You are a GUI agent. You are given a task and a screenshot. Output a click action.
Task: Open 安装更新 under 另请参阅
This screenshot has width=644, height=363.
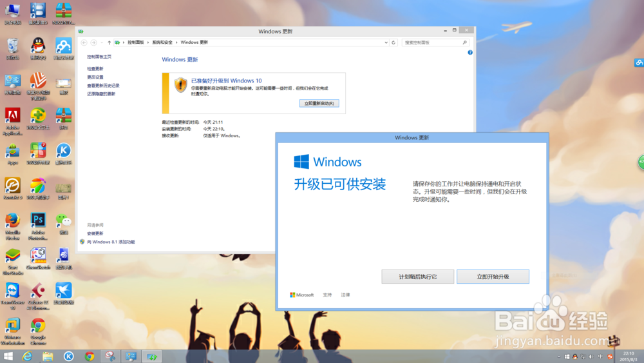pyautogui.click(x=95, y=233)
